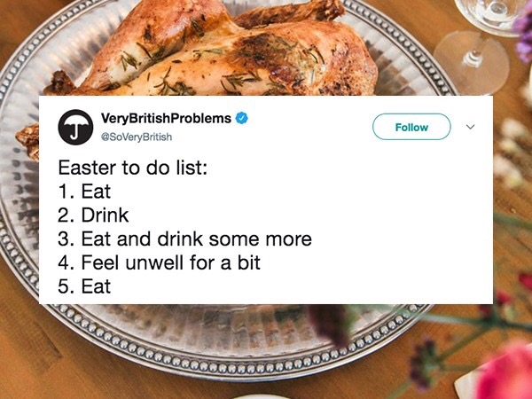Viewport: 532px width, 399px height.
Task: Select the 'Easter to do list:' heading
Action: coord(133,168)
